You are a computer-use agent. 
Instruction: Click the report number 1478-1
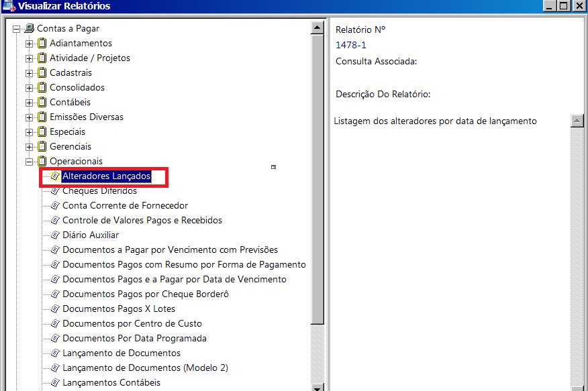tap(351, 45)
